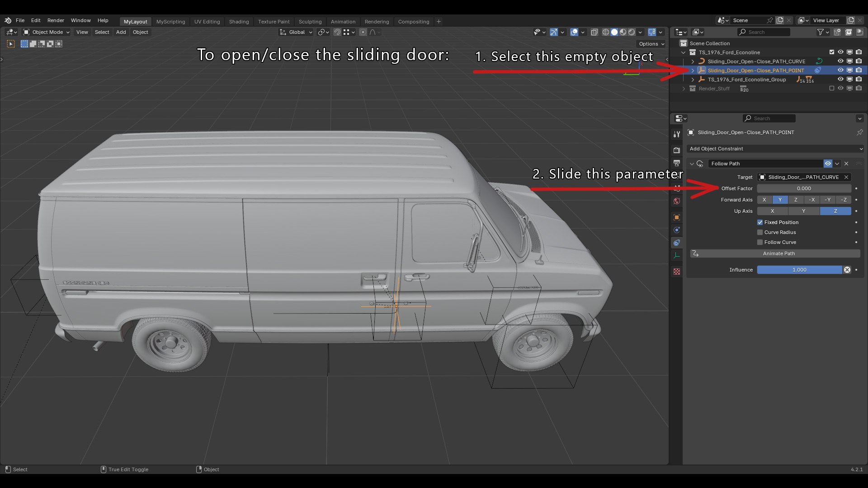Expand the Render_Stuff collection
Image resolution: width=868 pixels, height=488 pixels.
click(684, 89)
